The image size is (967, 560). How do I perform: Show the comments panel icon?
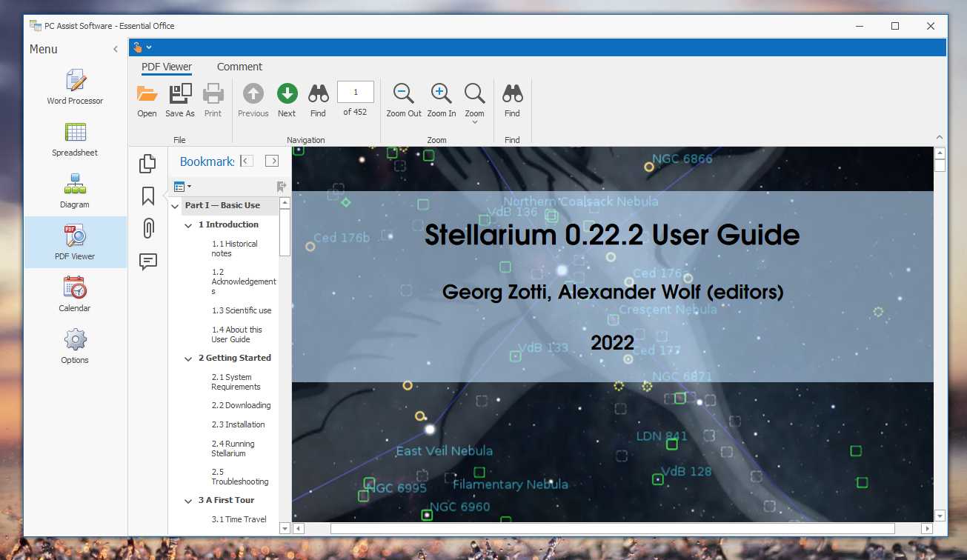(x=148, y=261)
